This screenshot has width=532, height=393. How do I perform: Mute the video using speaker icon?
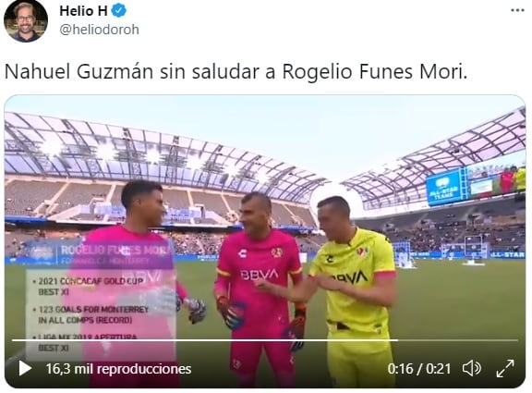pos(472,369)
